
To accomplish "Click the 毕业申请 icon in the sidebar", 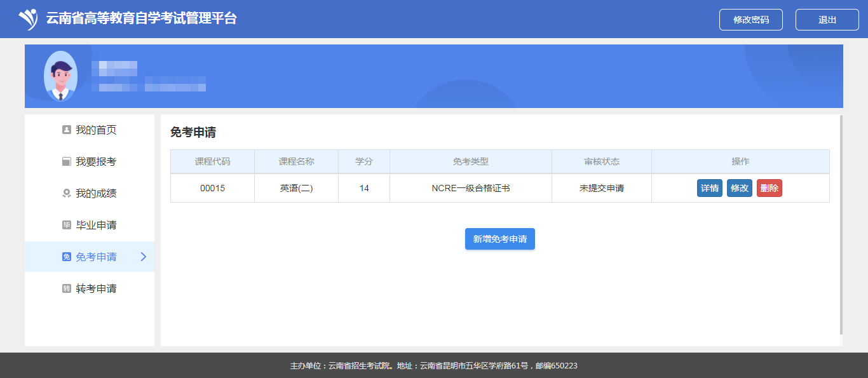I will click(67, 226).
